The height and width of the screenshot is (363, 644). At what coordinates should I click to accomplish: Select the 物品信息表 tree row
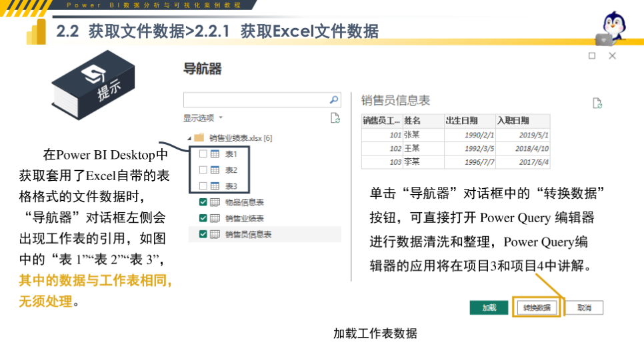coord(265,202)
